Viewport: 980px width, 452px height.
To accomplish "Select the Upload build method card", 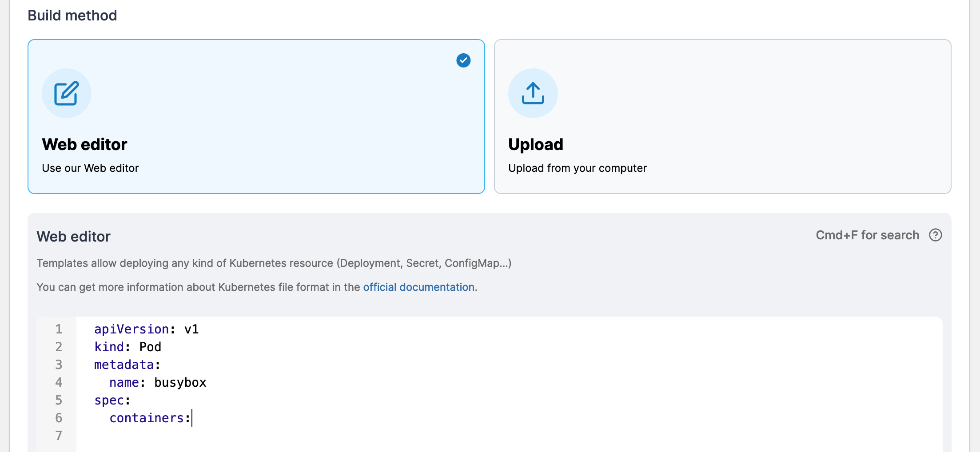I will coord(722,116).
